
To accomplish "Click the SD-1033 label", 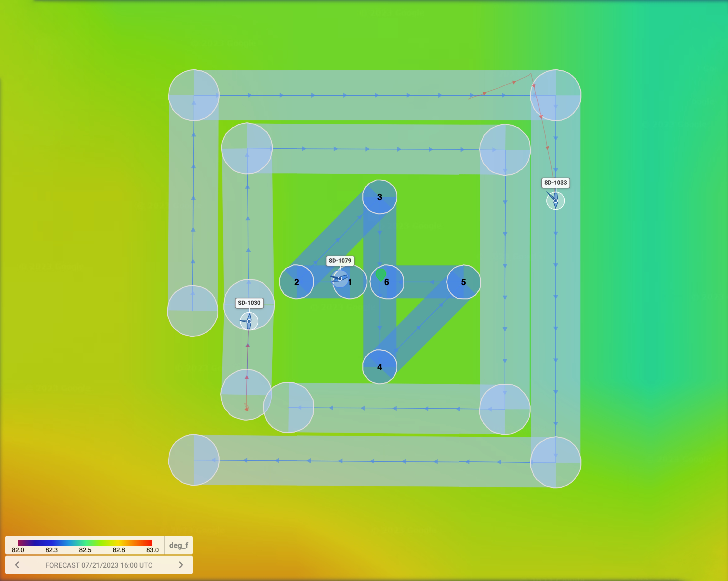I will 556,183.
